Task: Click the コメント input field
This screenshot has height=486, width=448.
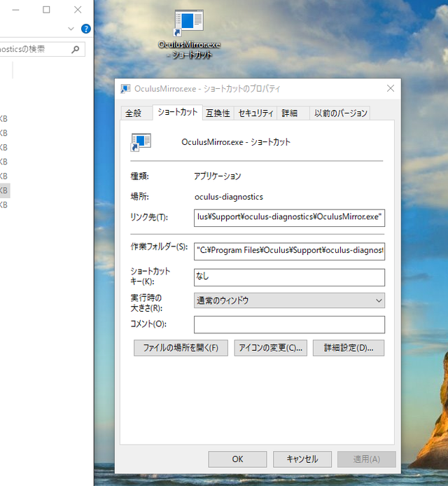Action: [289, 324]
